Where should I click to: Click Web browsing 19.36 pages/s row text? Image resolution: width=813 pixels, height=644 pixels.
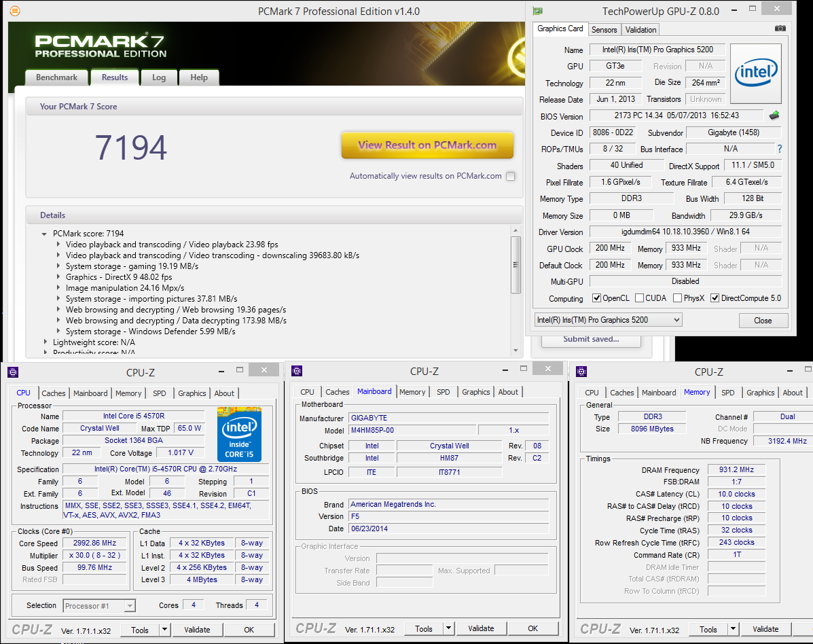[176, 310]
